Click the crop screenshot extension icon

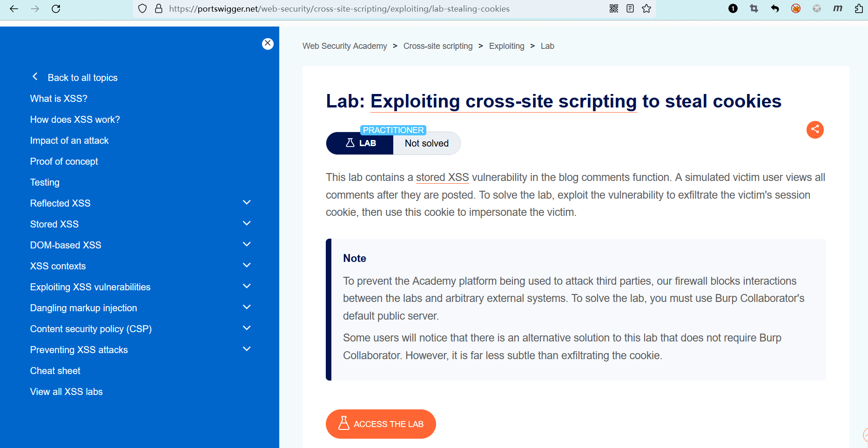point(754,8)
